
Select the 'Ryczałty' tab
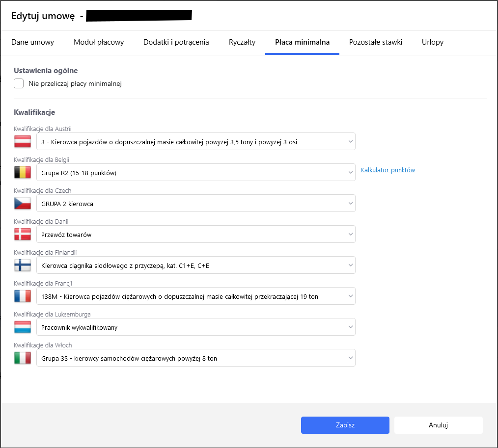tap(242, 42)
